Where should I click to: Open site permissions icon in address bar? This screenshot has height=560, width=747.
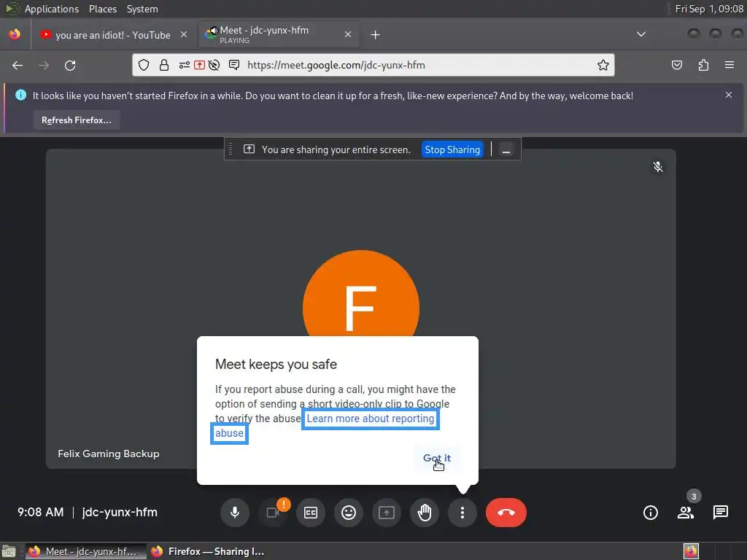click(x=185, y=65)
